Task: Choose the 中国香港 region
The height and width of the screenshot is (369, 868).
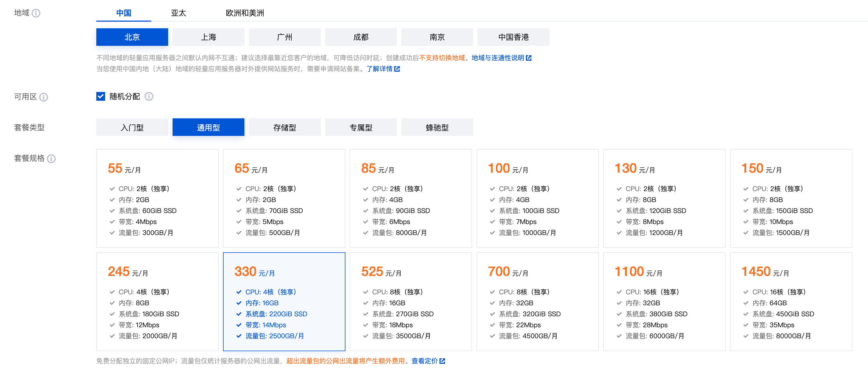Action: [x=513, y=37]
